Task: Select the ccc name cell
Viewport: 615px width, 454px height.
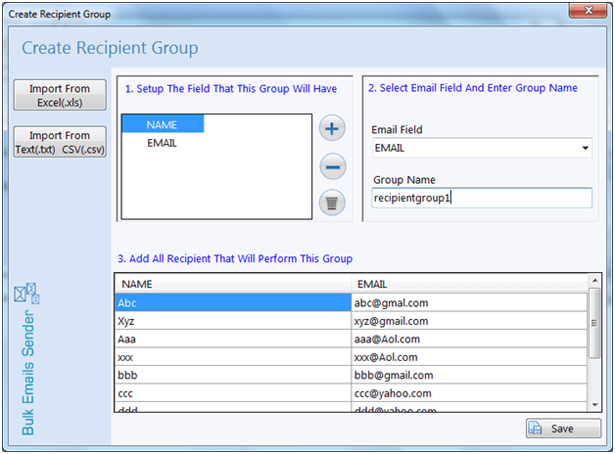Action: coord(233,393)
